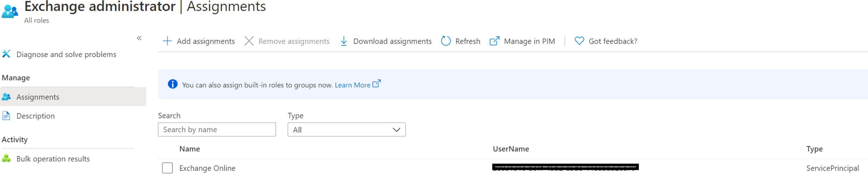
Task: Click the external link icon beside Learn More
Action: tap(377, 83)
